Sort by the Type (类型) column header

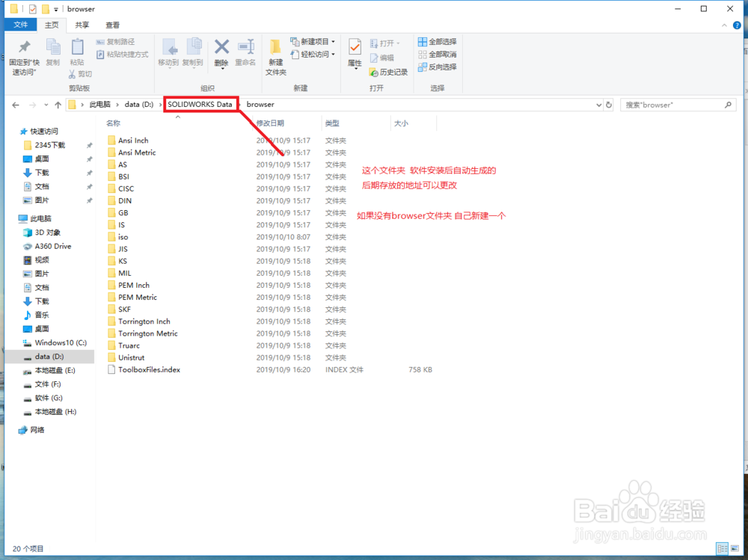[x=333, y=123]
